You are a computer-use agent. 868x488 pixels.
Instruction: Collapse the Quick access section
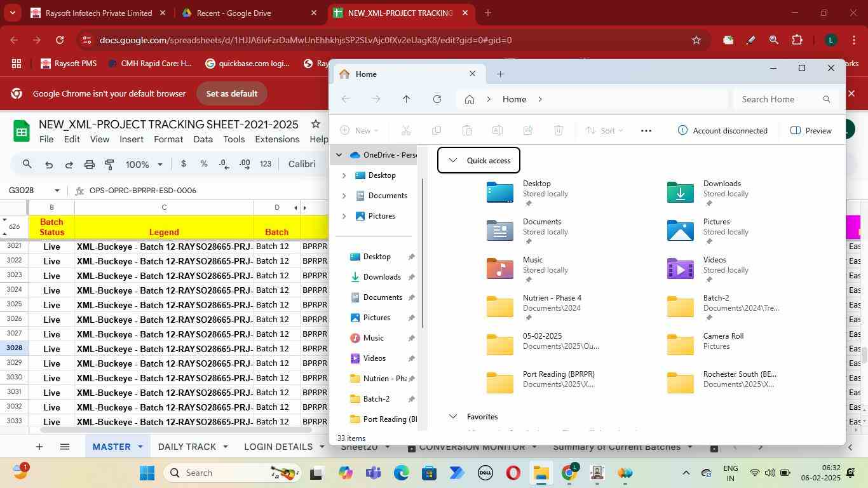(452, 161)
